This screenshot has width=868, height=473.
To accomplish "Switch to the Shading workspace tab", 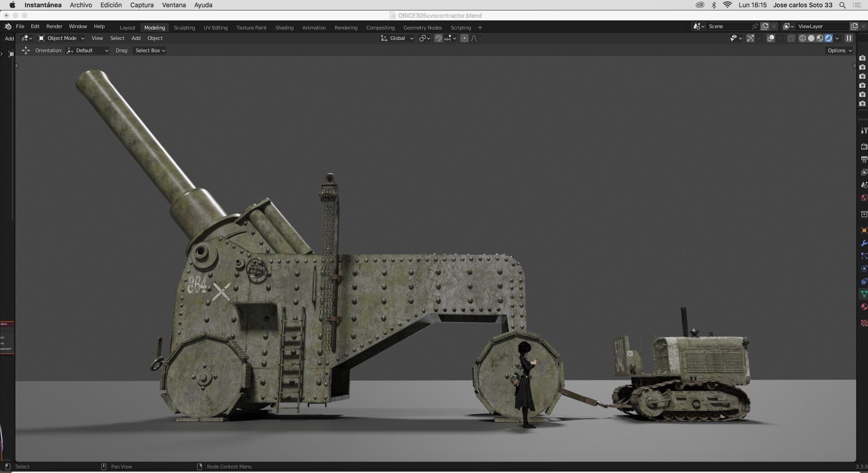I will [x=284, y=28].
